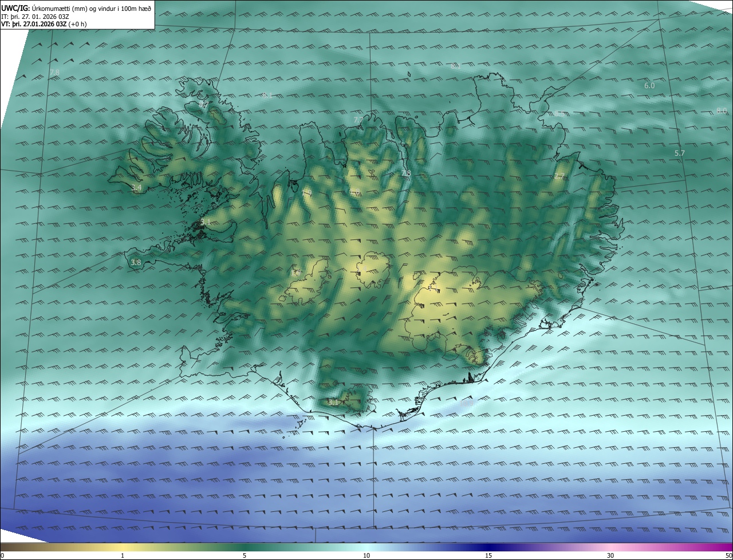Select the 8.0 value label near the eastern edge
The width and height of the screenshot is (733, 560).
[x=722, y=111]
